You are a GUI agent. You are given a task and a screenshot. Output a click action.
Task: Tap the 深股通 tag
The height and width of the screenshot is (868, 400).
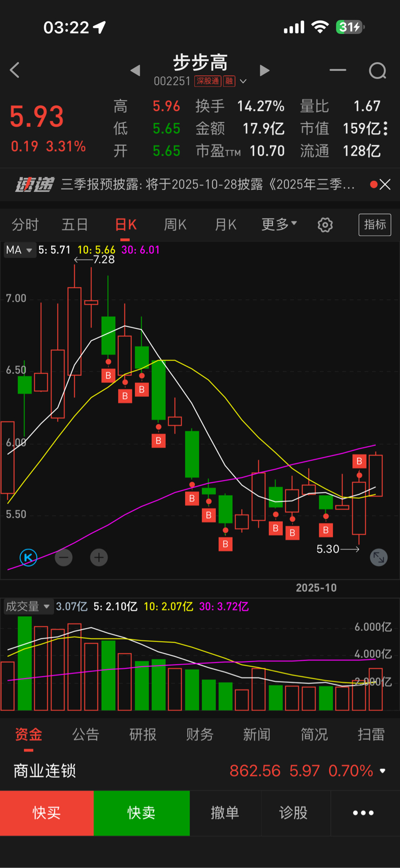[208, 81]
